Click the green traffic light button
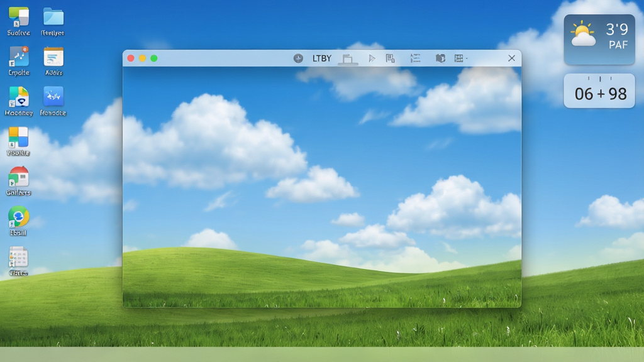Screen dimensions: 644x362 pyautogui.click(x=153, y=58)
